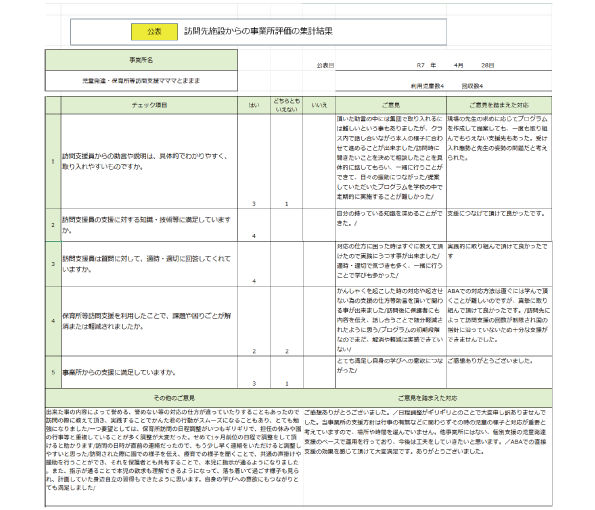Select the row 1 ご意見 comment cell
The height and width of the screenshot is (510, 595).
[x=390, y=161]
